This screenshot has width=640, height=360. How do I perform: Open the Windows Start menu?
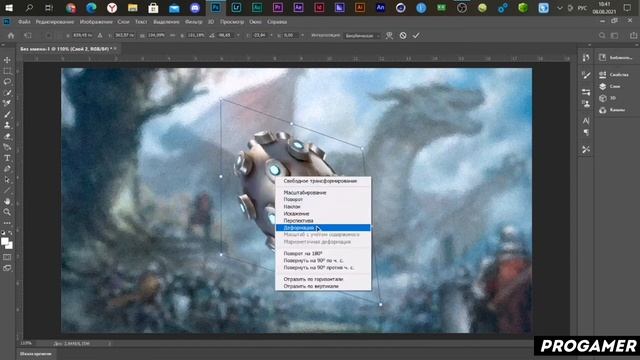pos(9,7)
